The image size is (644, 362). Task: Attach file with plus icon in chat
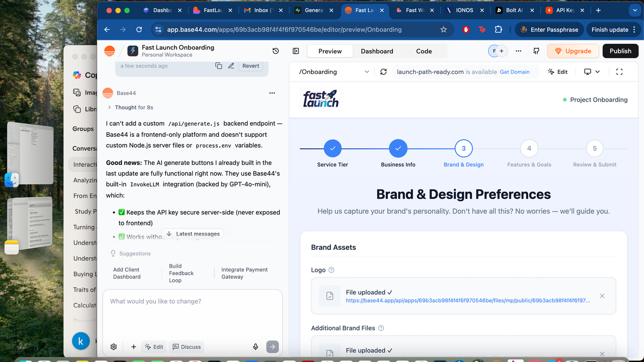pos(134,346)
